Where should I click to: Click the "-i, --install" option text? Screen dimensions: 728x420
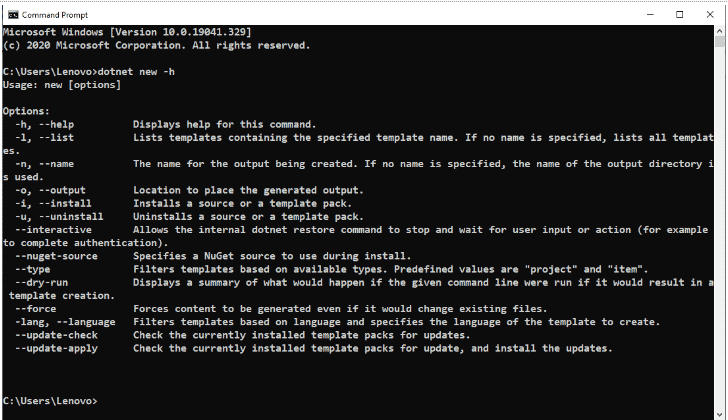pos(53,203)
